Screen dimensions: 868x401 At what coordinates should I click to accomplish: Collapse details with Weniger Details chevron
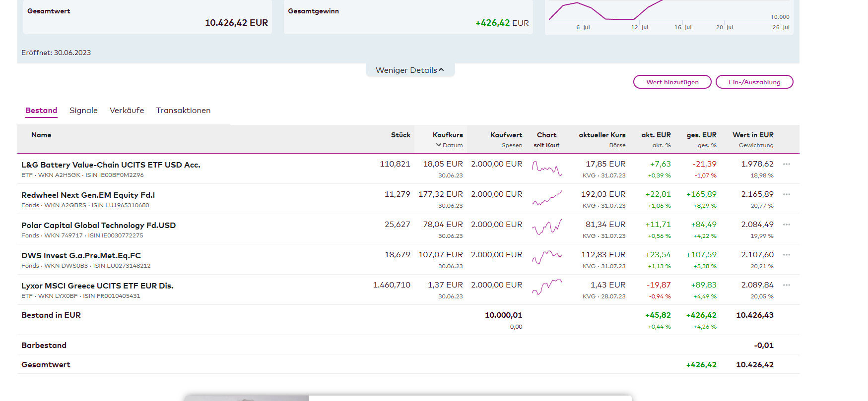coord(410,70)
